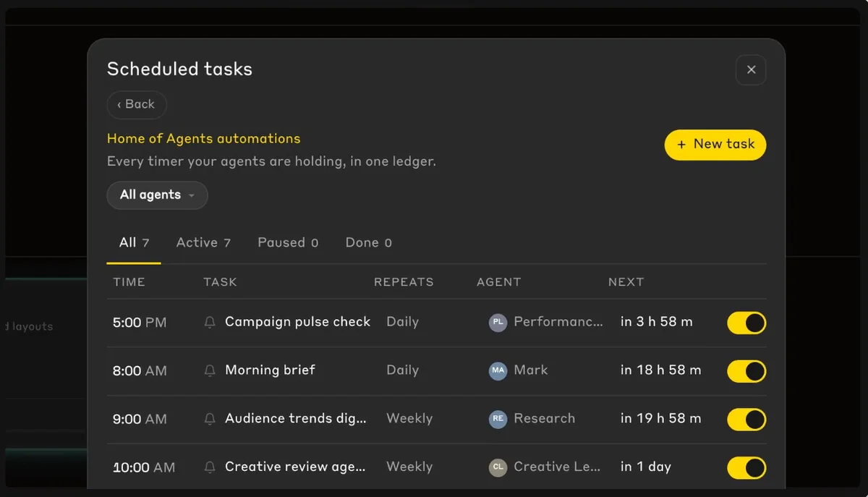Click the Performanc... agent name
The width and height of the screenshot is (868, 497).
click(558, 322)
